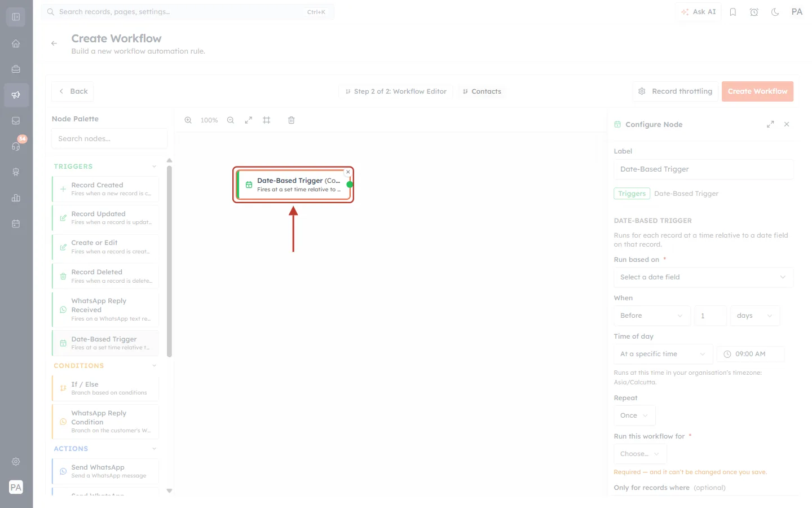
Task: Open the At a specific time dropdown
Action: (x=663, y=354)
